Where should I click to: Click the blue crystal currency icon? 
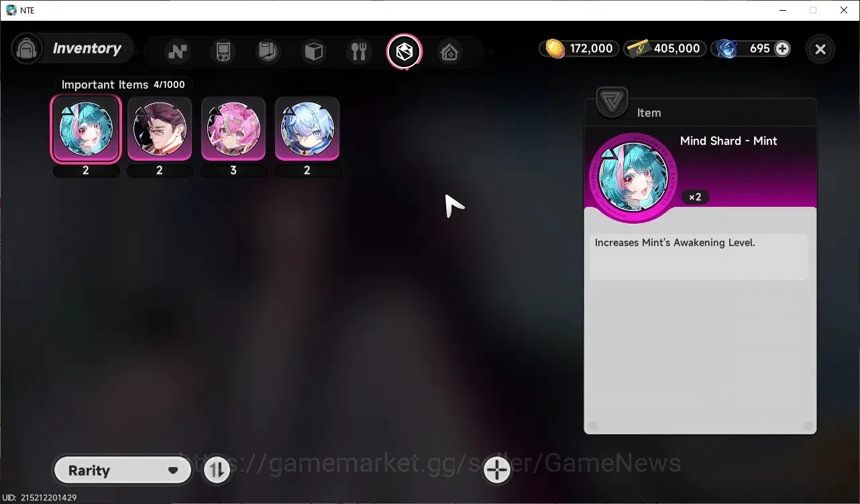click(x=727, y=48)
